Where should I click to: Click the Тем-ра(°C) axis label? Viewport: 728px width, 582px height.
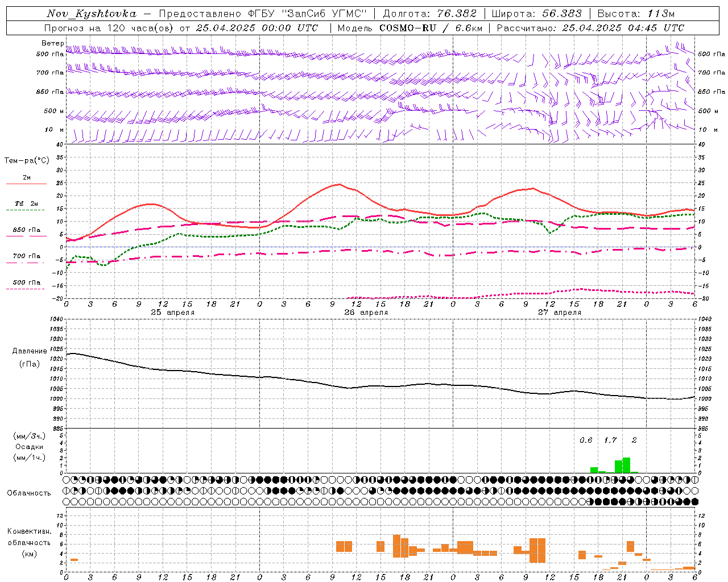coord(27,161)
